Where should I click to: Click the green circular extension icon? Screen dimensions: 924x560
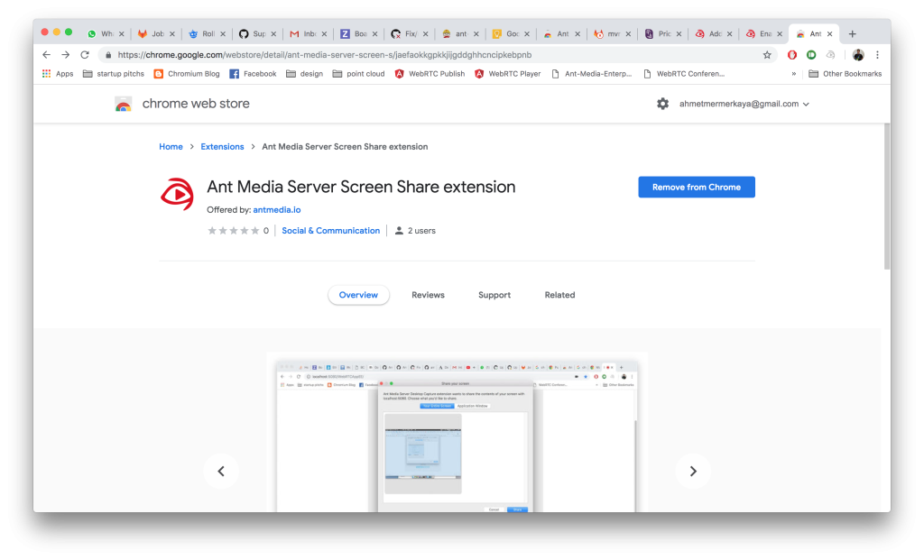click(811, 55)
